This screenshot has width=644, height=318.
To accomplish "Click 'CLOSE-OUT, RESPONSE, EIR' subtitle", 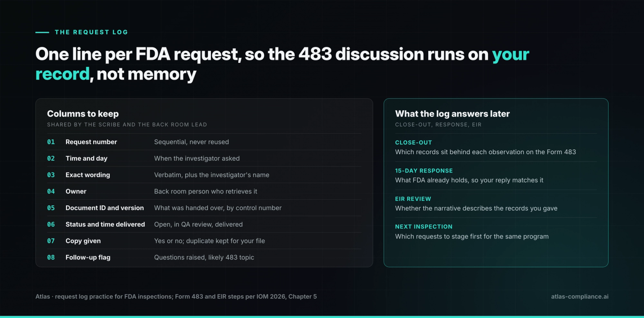I will pyautogui.click(x=438, y=125).
